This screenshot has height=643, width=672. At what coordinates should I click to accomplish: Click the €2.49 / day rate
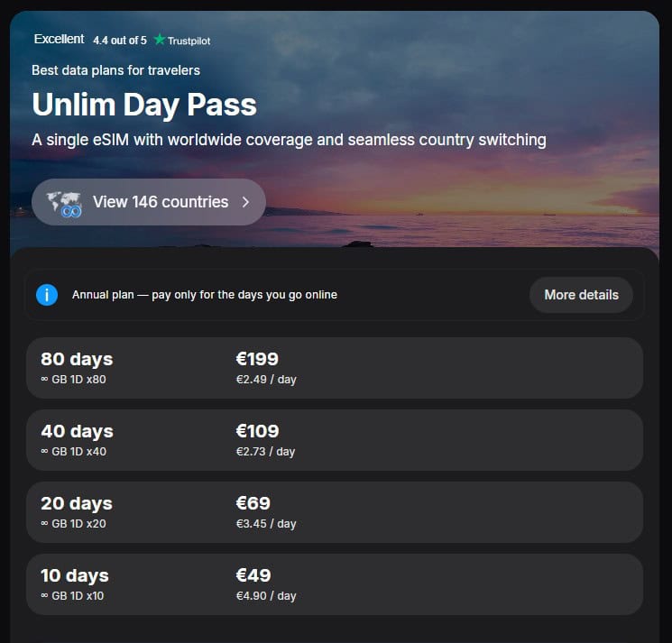(x=266, y=380)
